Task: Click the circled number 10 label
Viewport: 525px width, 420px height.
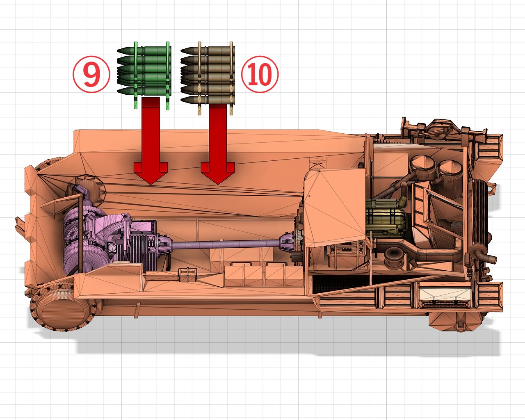Action: [260, 74]
